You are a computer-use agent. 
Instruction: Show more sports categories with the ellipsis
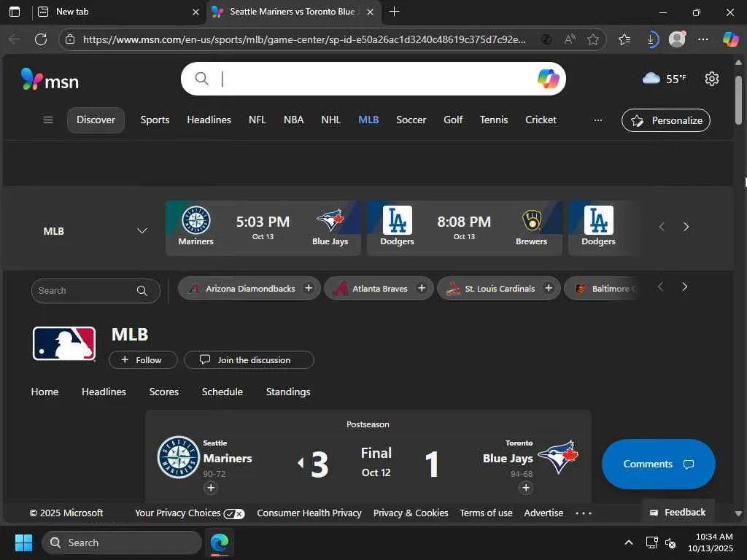[x=598, y=120]
